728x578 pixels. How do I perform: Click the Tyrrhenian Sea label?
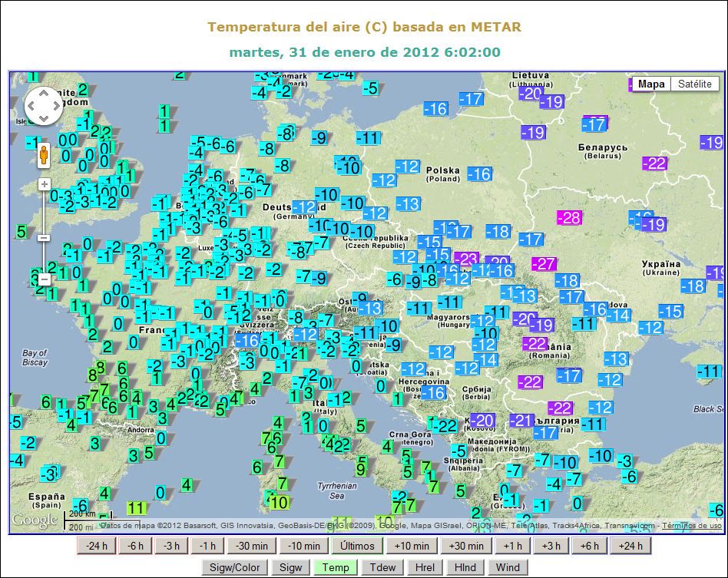tap(337, 490)
